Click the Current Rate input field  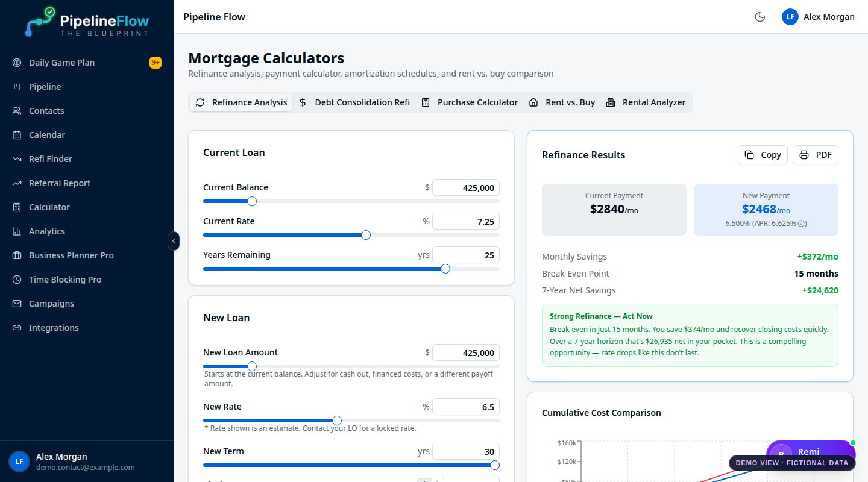(x=466, y=222)
